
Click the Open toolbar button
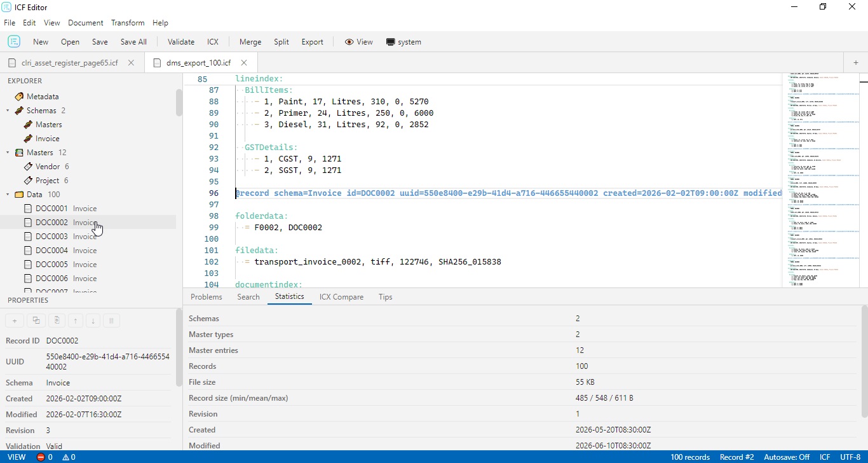coord(70,42)
